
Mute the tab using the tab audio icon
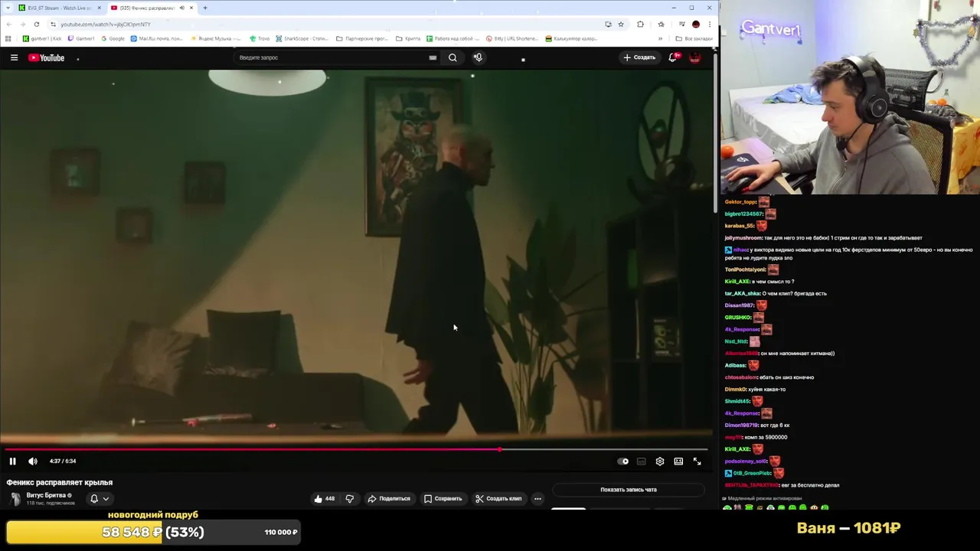pyautogui.click(x=181, y=8)
